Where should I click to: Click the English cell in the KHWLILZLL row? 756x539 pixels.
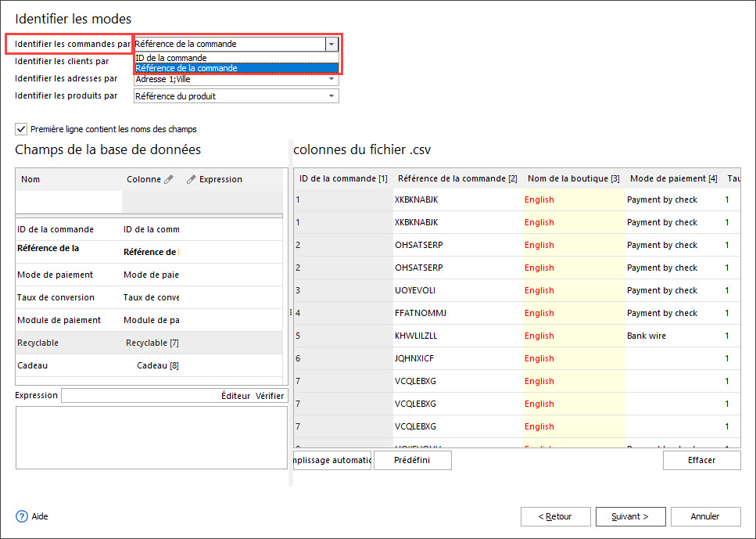(x=574, y=336)
